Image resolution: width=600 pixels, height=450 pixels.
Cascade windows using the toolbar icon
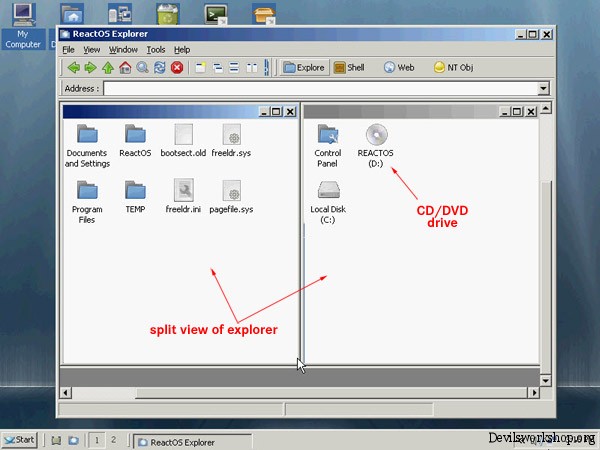click(217, 68)
